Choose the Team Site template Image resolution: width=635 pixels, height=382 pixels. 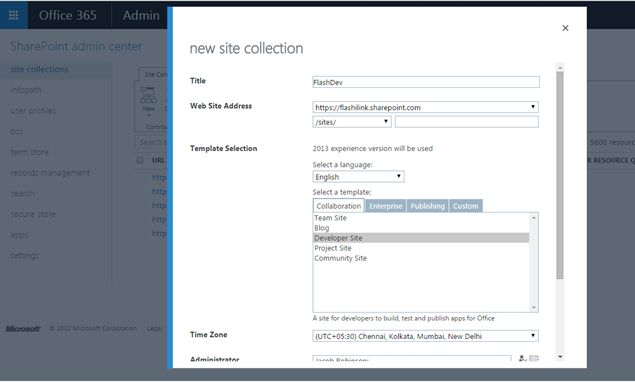[x=421, y=218]
